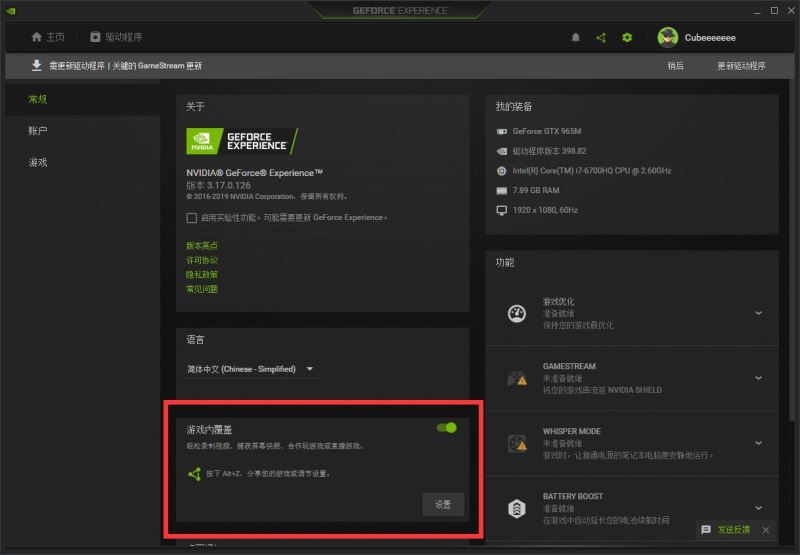Toggle the 游戏内覆盖 in-game overlay switch
The image size is (800, 555).
pos(446,427)
